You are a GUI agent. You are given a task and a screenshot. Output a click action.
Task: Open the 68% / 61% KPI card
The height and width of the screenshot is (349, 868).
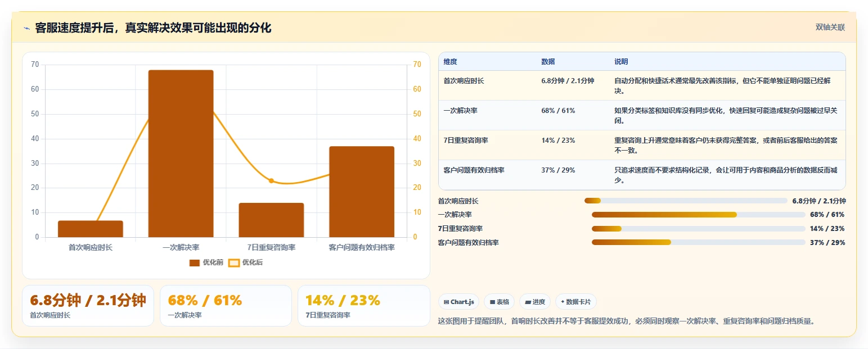point(226,306)
